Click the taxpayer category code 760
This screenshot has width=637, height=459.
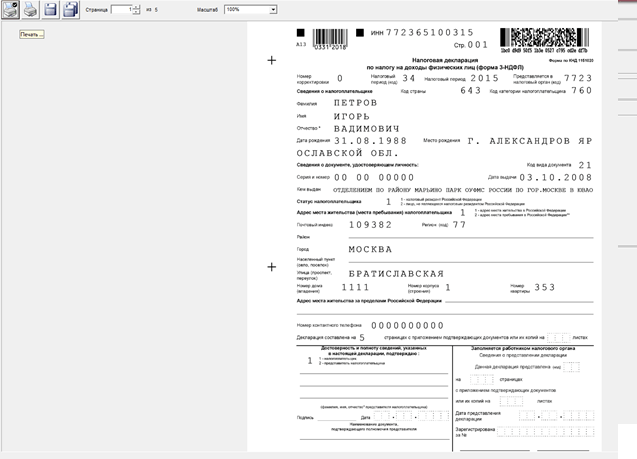[582, 90]
